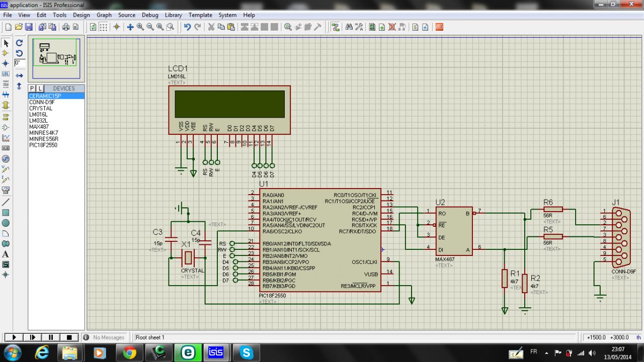
Task: Open the Design menu
Action: point(81,15)
